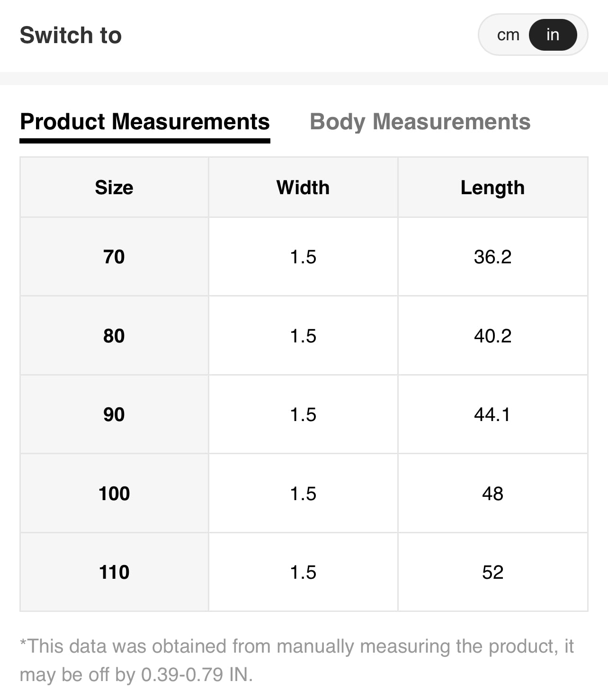
Task: Select the size 90 row label
Action: click(x=114, y=414)
